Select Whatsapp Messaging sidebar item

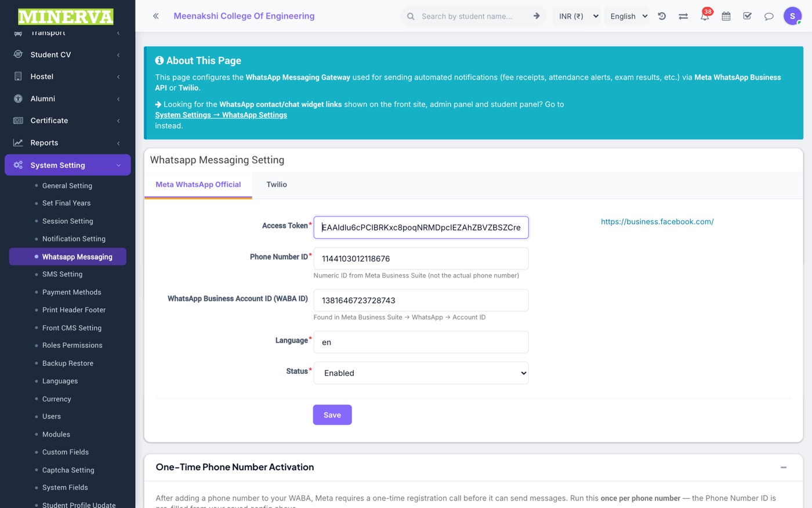pos(68,257)
